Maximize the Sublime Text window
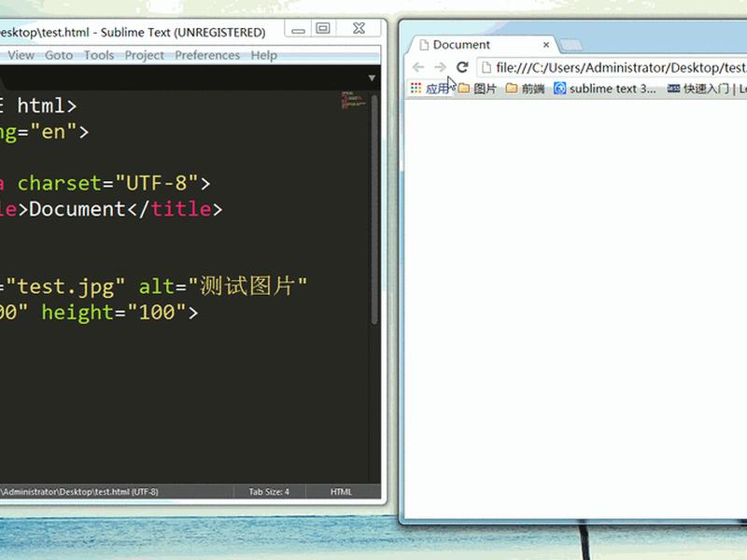 point(323,29)
